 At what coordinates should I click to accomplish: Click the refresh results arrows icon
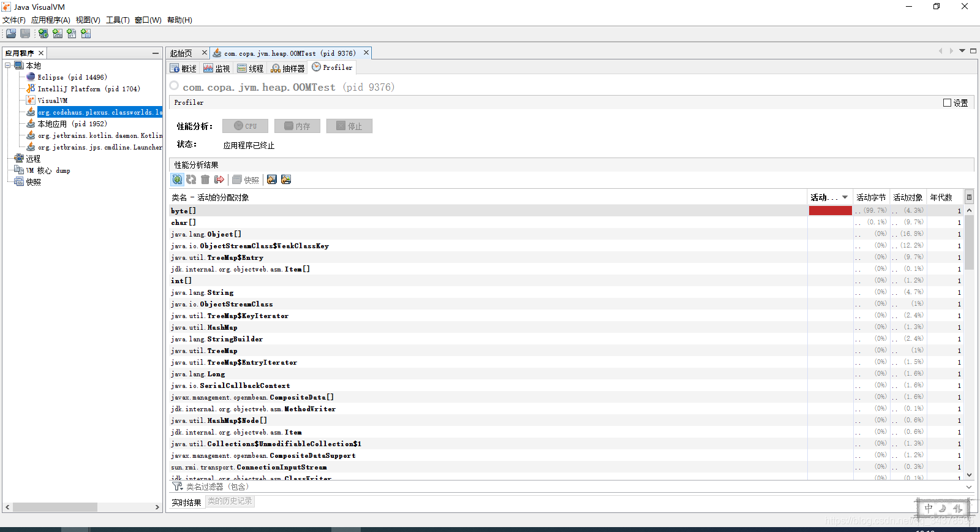(191, 180)
